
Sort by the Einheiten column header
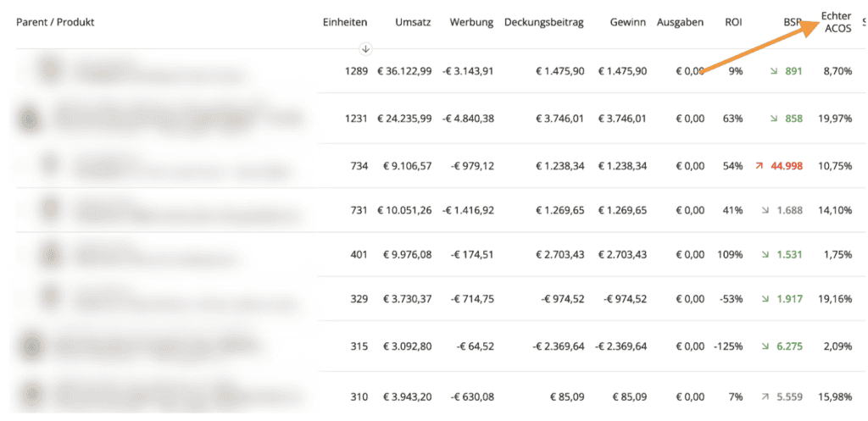(x=345, y=22)
